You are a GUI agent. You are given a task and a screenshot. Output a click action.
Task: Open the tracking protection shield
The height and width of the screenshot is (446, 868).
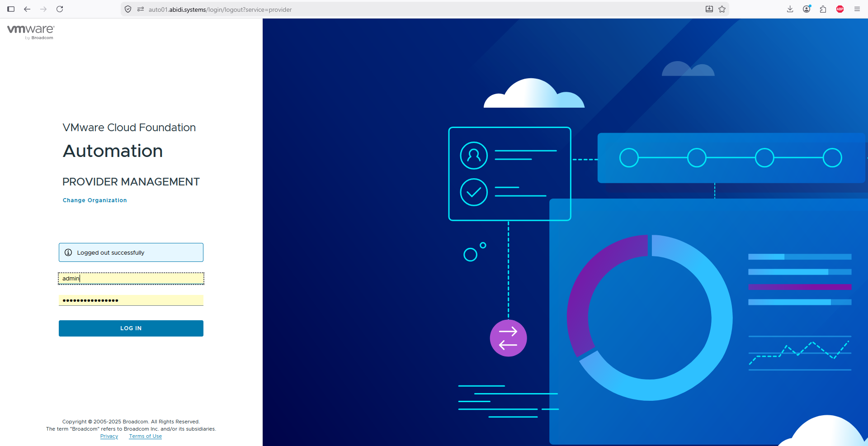[x=128, y=9]
